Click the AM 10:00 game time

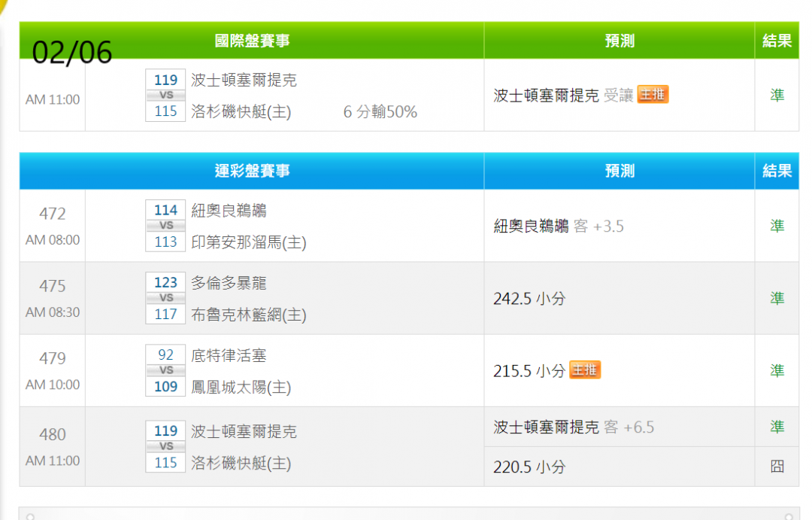coord(53,385)
